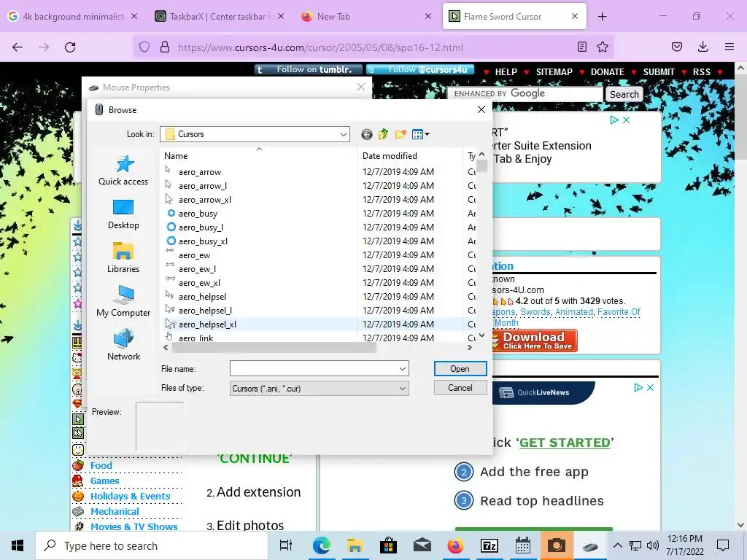
Task: Click the browser Back arrow
Action: [18, 47]
